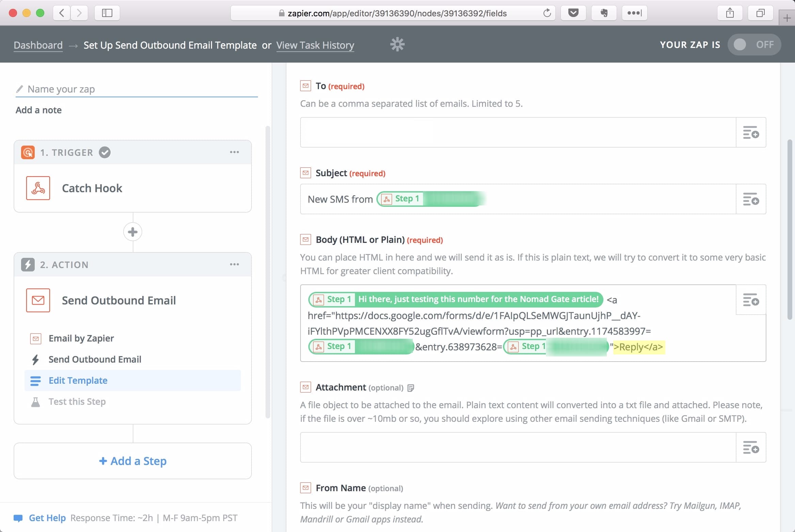The image size is (795, 532).
Task: Open the 2. ACTION step header
Action: click(x=133, y=265)
